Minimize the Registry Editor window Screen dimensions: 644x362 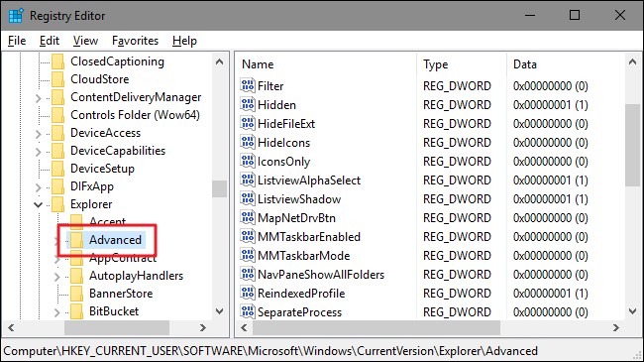coord(530,15)
